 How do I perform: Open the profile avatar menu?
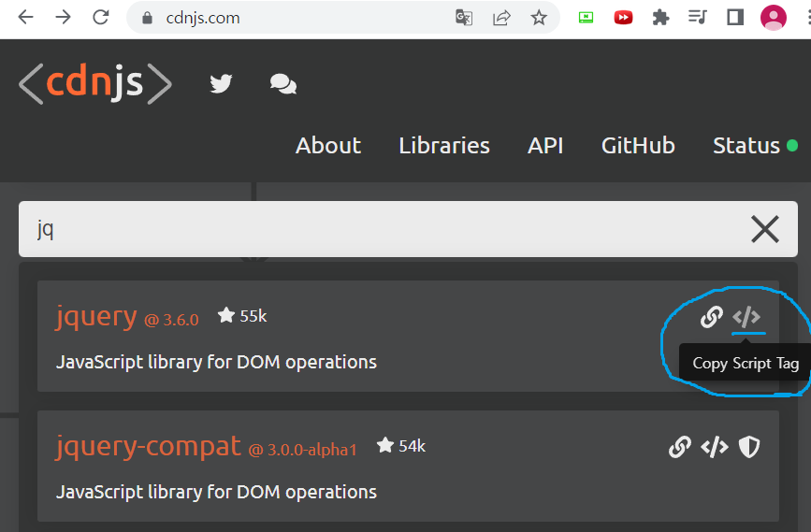(x=774, y=18)
